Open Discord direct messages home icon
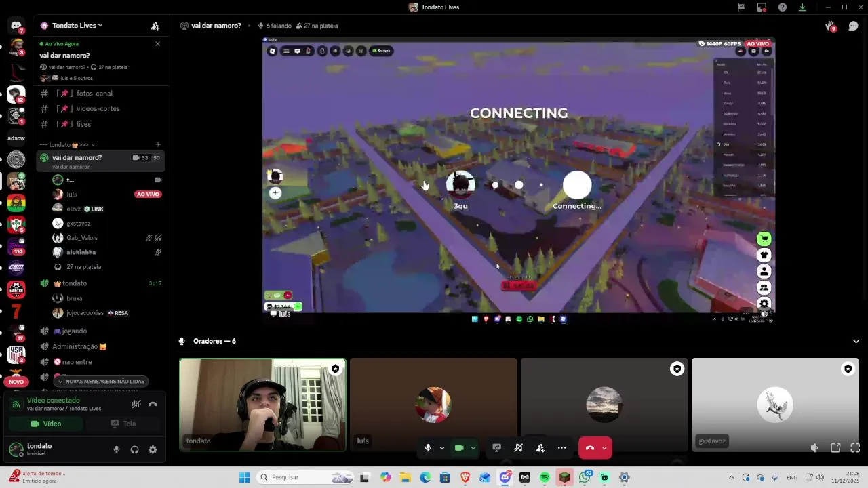 point(16,26)
